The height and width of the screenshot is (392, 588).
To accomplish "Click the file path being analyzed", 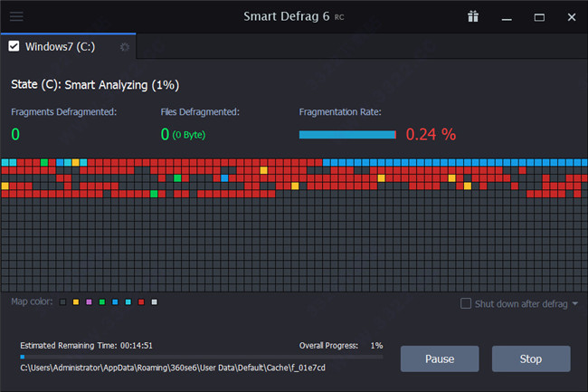I will click(173, 368).
